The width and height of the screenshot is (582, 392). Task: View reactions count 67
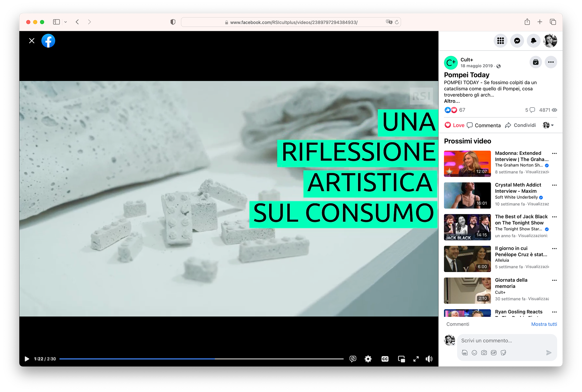(x=462, y=110)
